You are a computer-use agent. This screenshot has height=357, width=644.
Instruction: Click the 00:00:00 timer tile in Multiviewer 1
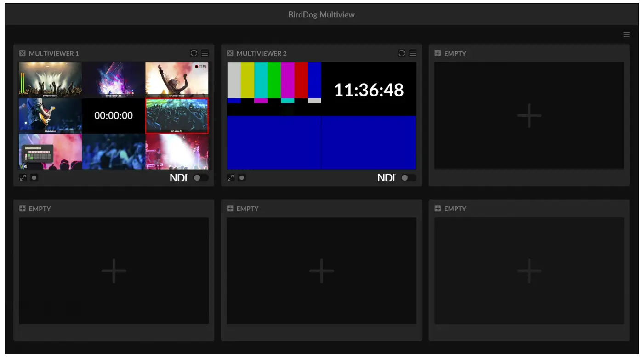(x=114, y=116)
